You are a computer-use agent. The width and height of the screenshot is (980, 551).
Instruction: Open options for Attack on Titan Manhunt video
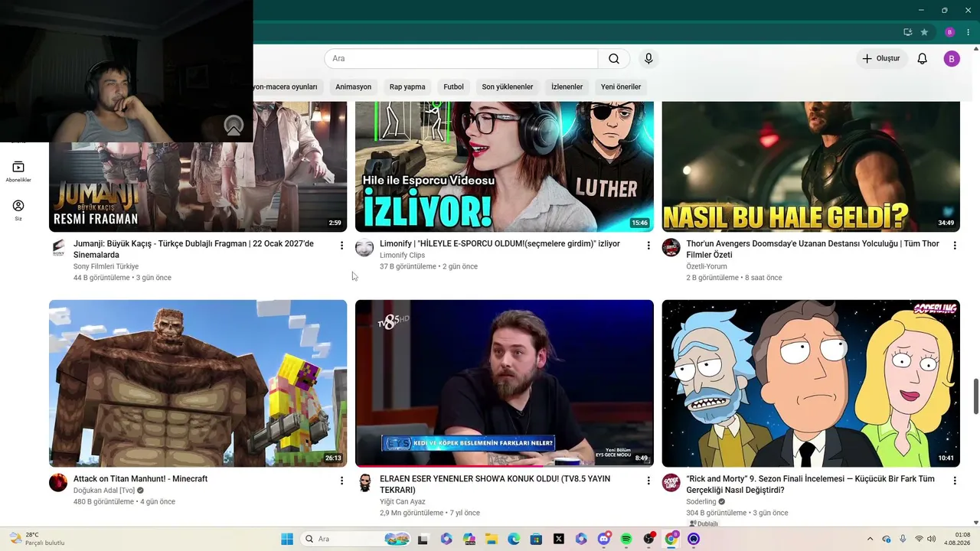click(341, 481)
